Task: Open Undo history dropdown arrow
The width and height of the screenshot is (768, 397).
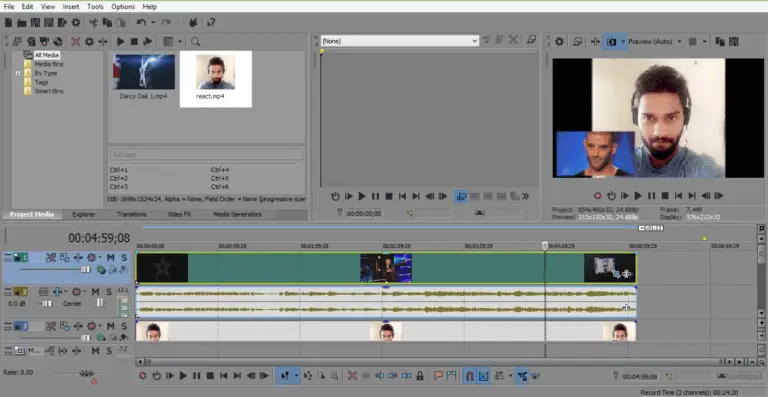Action: point(153,23)
